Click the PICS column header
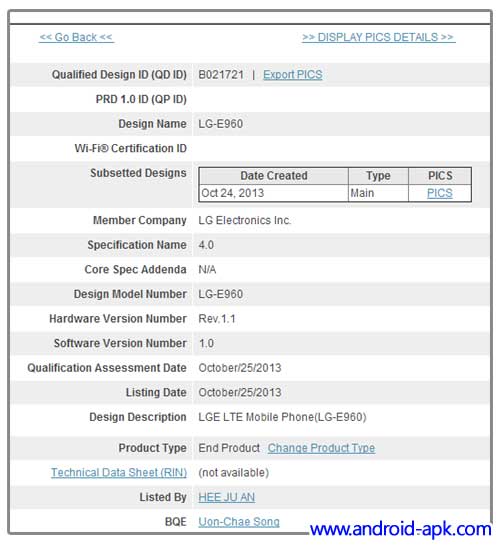 pos(440,176)
